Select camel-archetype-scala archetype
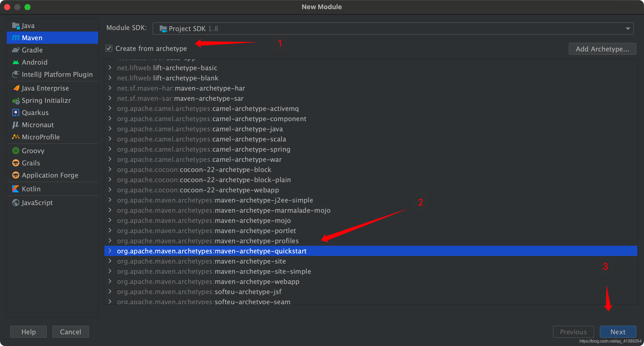The image size is (644, 346). click(x=371, y=139)
